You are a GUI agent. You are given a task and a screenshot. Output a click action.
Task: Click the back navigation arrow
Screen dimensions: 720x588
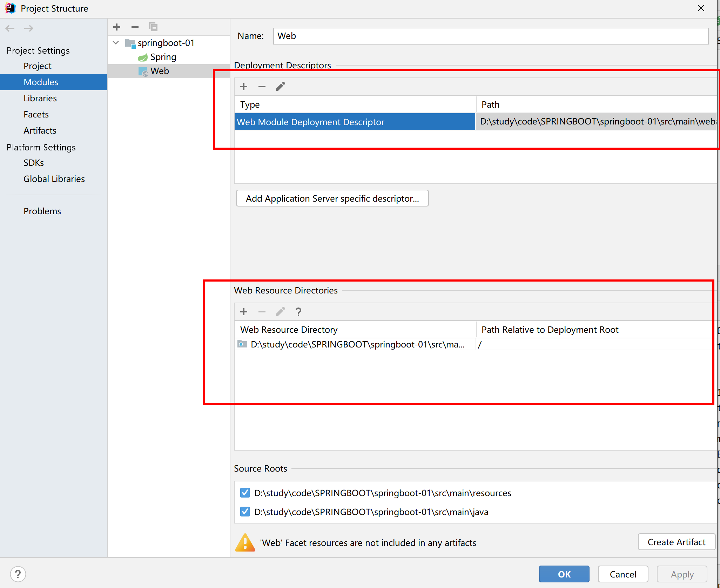[x=10, y=28]
